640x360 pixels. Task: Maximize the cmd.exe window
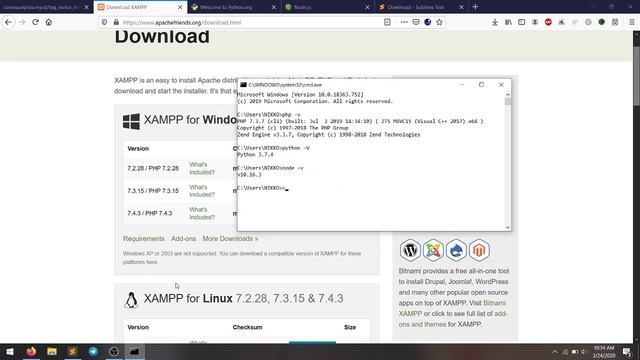tap(482, 84)
